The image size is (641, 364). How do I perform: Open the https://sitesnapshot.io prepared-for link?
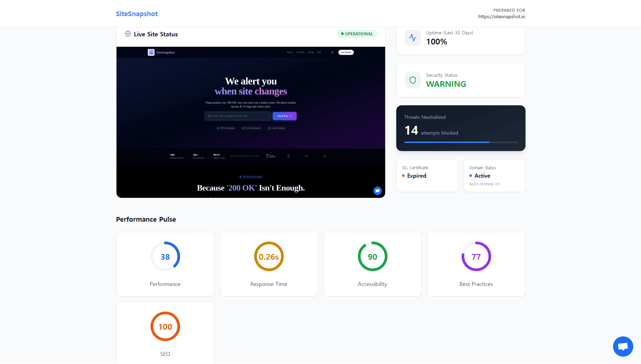tap(501, 16)
